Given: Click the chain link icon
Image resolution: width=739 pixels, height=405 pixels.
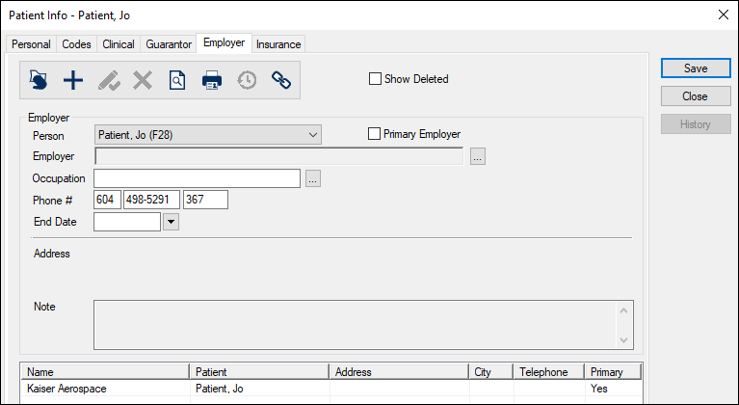Looking at the screenshot, I should pyautogui.click(x=281, y=80).
